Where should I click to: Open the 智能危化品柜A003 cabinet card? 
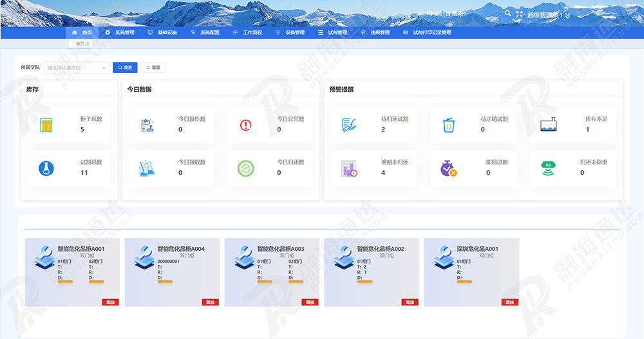(272, 273)
